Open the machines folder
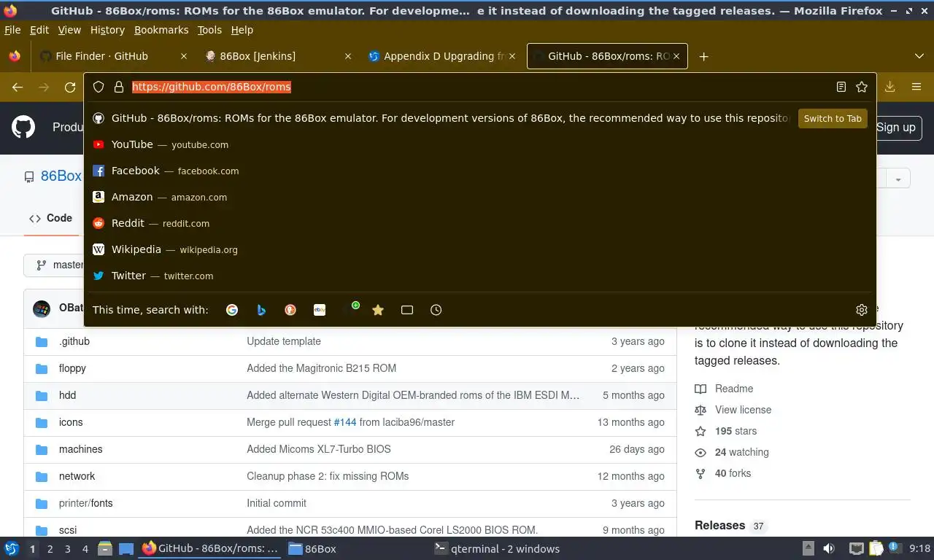Viewport: 934px width, 560px height. (x=80, y=449)
